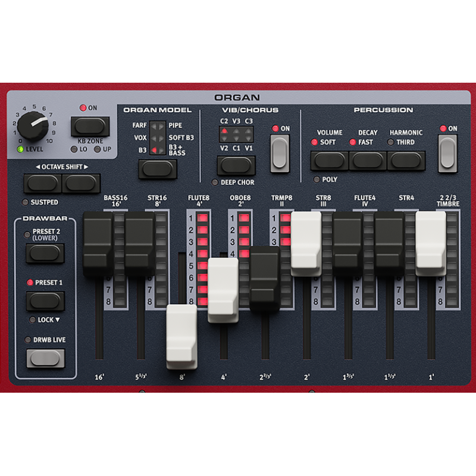Screen dimensions: 476x476
Task: Click the PRESET 2 LED indicator
Action: click(x=27, y=234)
